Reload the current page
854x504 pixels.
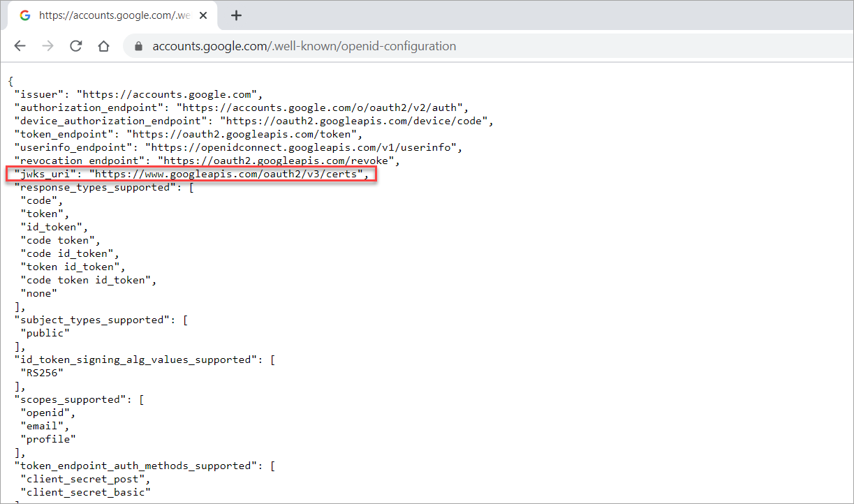(76, 46)
